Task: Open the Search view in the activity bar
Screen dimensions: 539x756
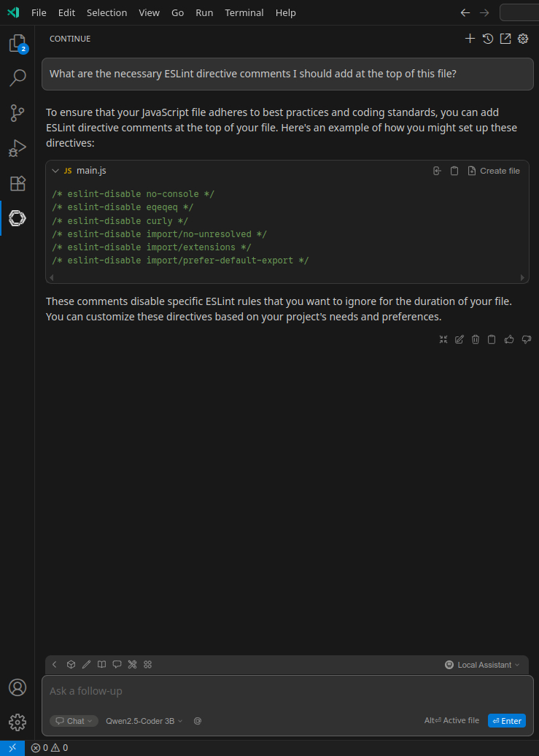Action: pyautogui.click(x=18, y=77)
